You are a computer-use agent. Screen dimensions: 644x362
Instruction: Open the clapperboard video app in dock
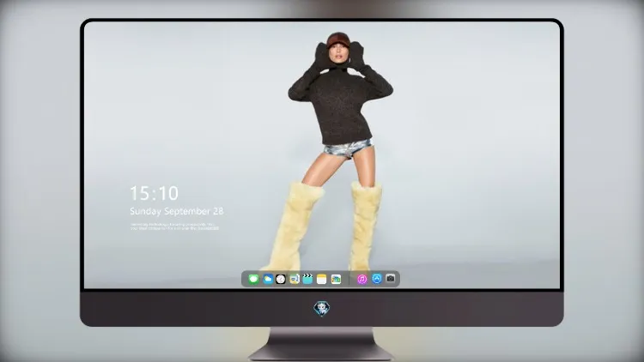[x=307, y=279]
